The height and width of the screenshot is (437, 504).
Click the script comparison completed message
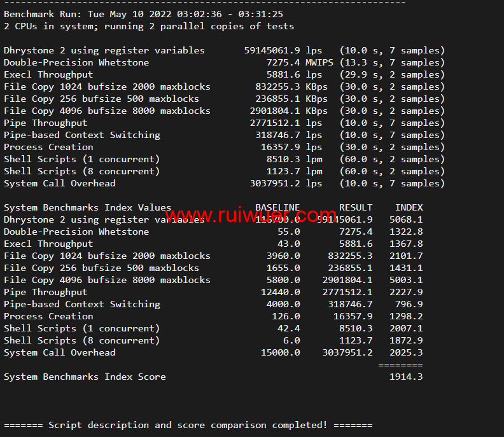188,425
